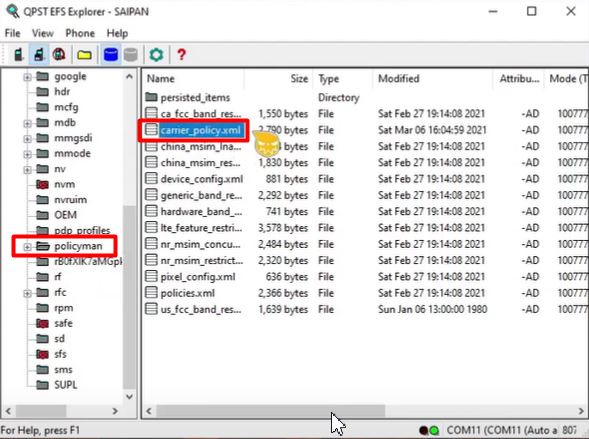This screenshot has width=589, height=439.
Task: Click the tree panel scroll down arrow
Action: click(129, 397)
